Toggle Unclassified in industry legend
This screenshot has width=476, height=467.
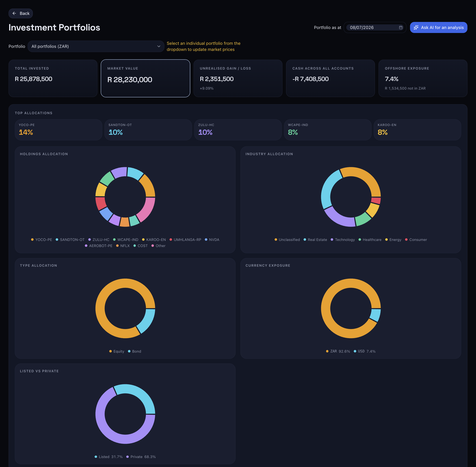[287, 240]
